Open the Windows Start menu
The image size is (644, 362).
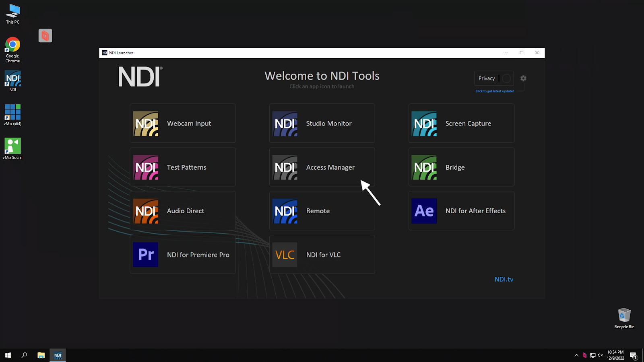pos(8,355)
